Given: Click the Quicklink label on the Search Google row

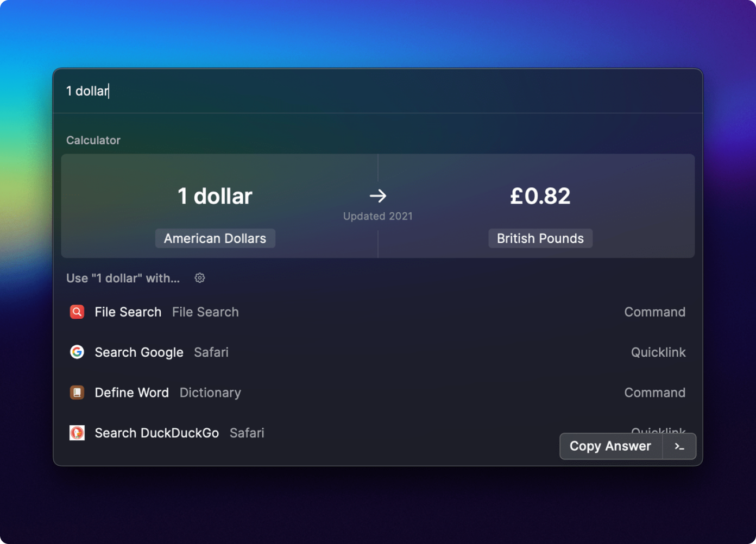Looking at the screenshot, I should (x=658, y=352).
